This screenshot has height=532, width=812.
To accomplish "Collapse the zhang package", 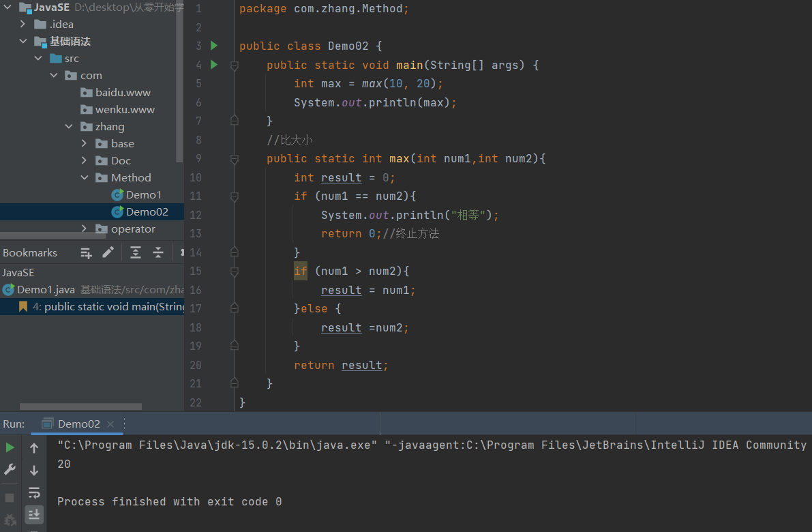I will tap(69, 126).
